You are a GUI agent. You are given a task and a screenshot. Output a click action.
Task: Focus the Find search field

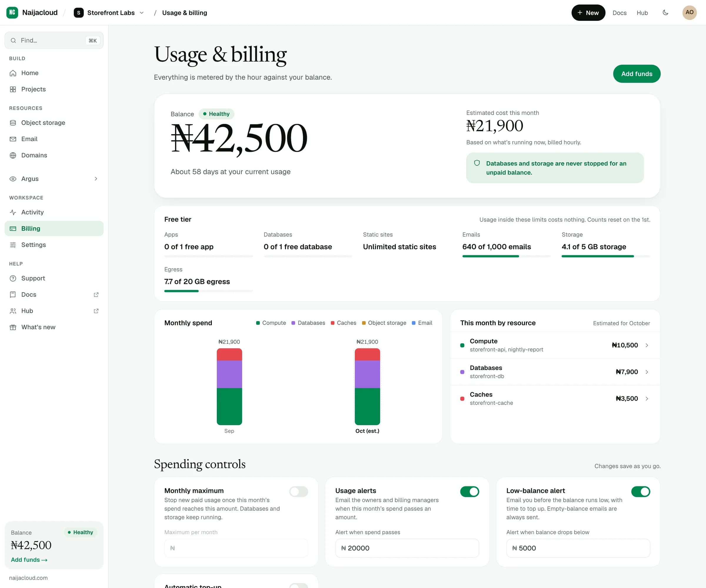54,40
